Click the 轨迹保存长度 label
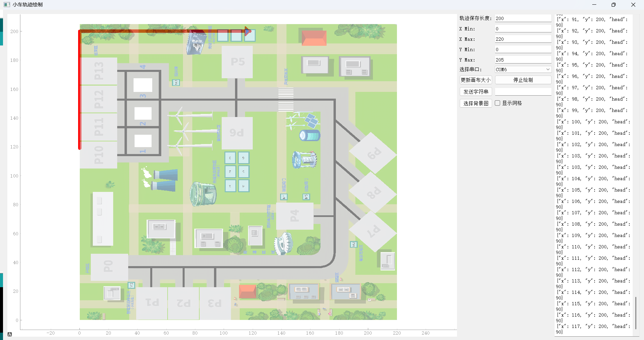The height and width of the screenshot is (340, 644). pyautogui.click(x=475, y=18)
